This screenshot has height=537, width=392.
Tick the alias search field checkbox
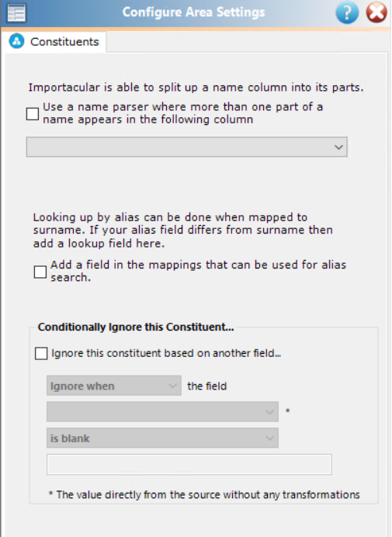coord(40,272)
